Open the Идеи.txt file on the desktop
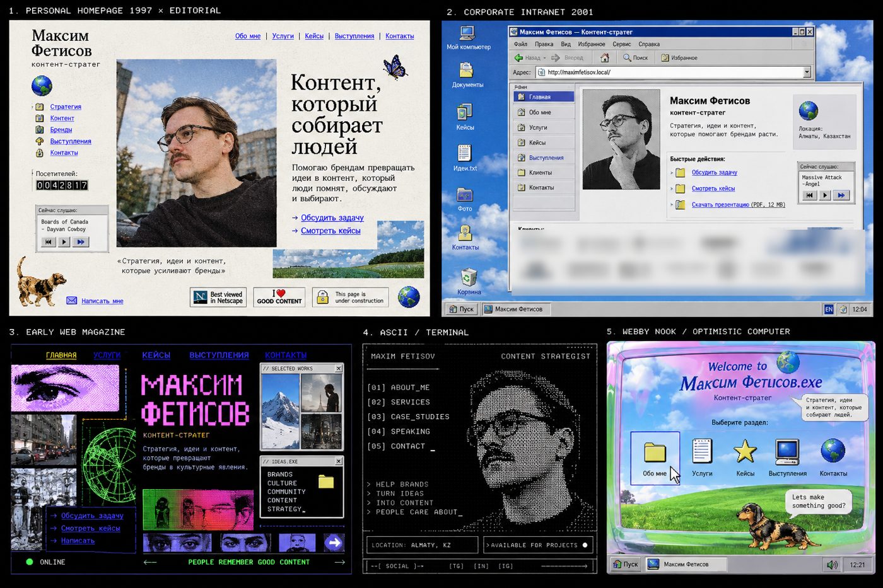The height and width of the screenshot is (588, 883). click(465, 153)
